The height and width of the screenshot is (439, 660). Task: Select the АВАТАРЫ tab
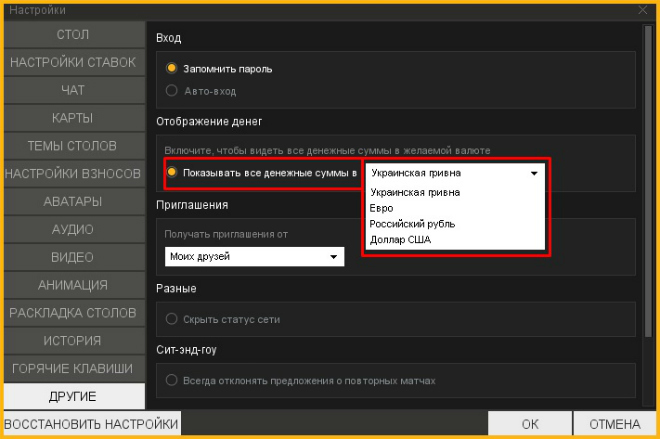point(72,202)
